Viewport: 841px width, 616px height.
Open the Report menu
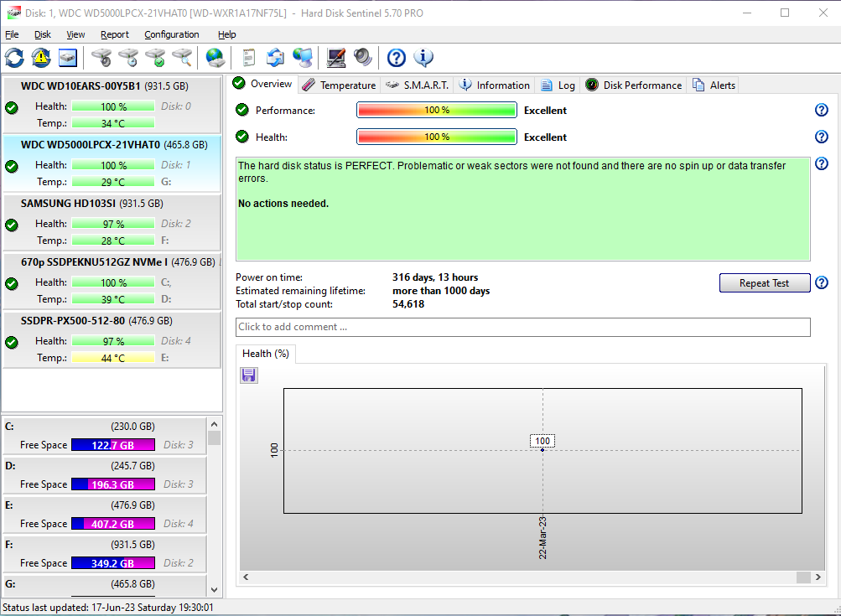click(x=115, y=34)
